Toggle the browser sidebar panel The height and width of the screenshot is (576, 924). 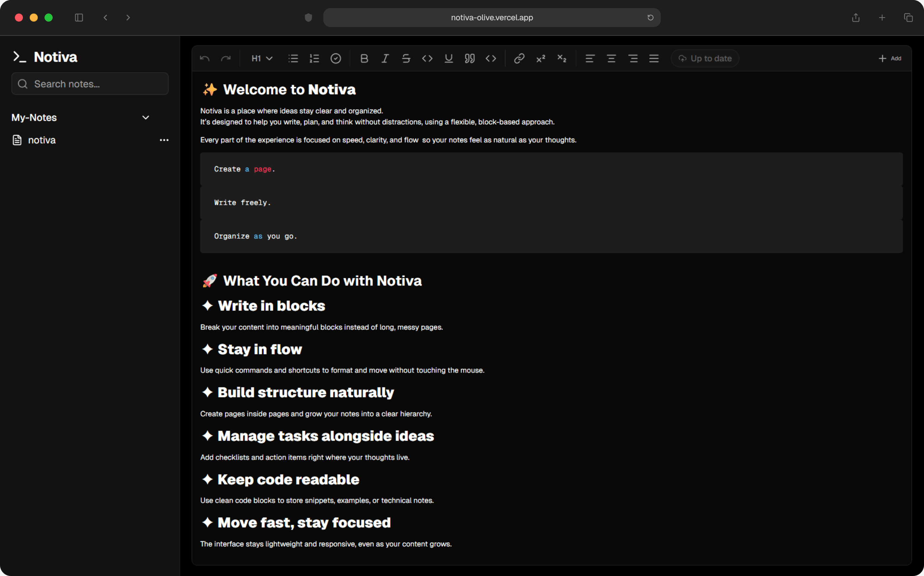point(79,18)
